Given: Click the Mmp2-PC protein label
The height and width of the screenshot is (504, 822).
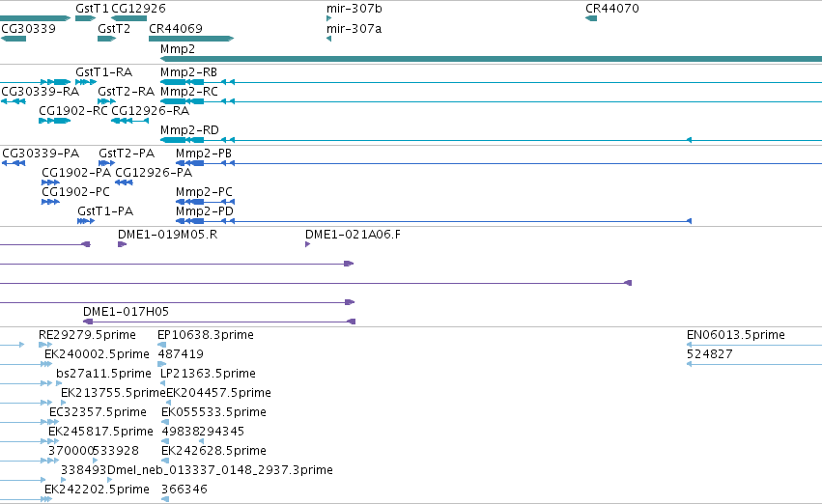Looking at the screenshot, I should (204, 192).
